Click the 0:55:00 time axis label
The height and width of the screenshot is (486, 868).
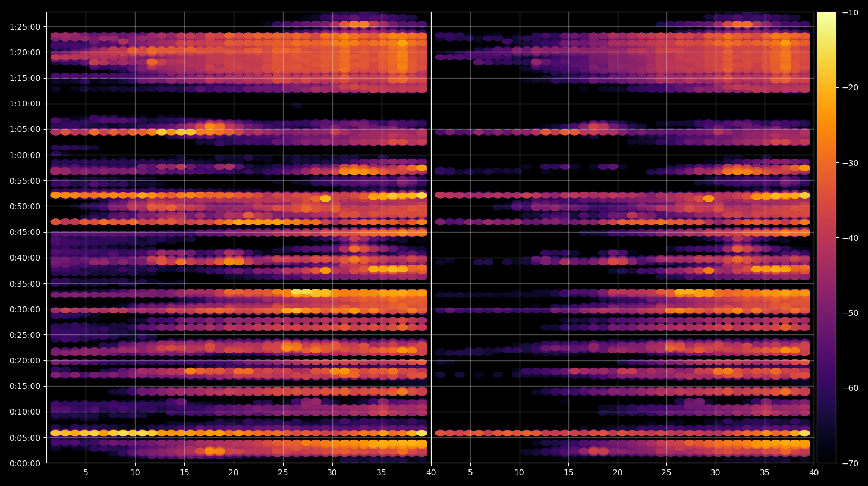tap(25, 181)
